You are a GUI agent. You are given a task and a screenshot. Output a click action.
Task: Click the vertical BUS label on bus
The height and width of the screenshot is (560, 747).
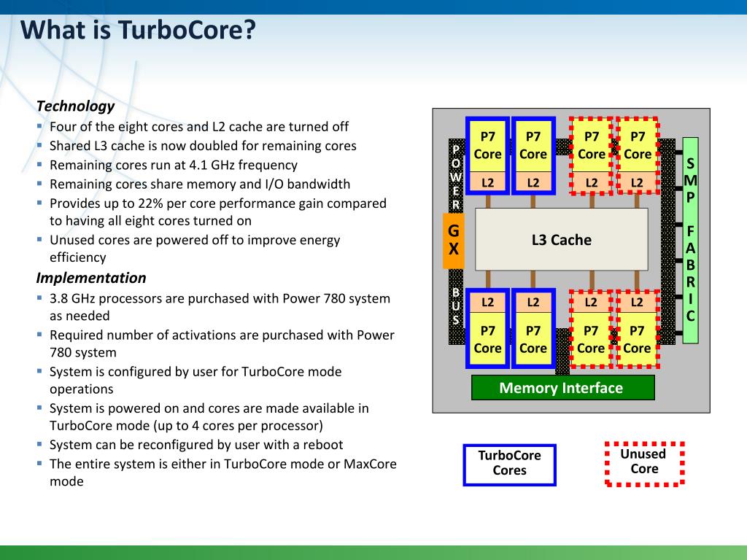456,306
